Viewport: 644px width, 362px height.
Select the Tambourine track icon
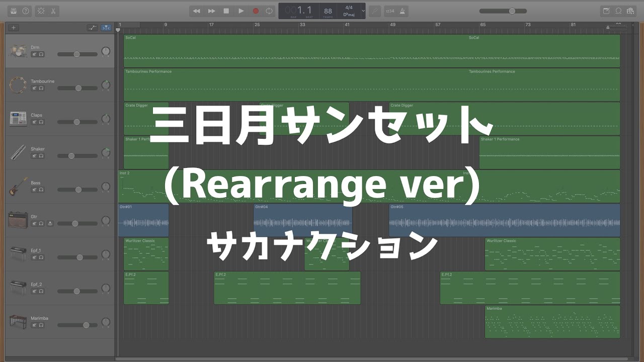(x=18, y=85)
